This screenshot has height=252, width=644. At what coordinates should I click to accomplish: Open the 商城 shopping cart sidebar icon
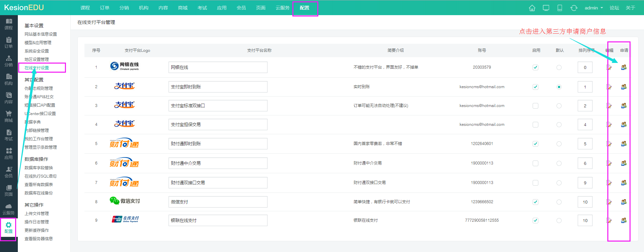pos(9,116)
